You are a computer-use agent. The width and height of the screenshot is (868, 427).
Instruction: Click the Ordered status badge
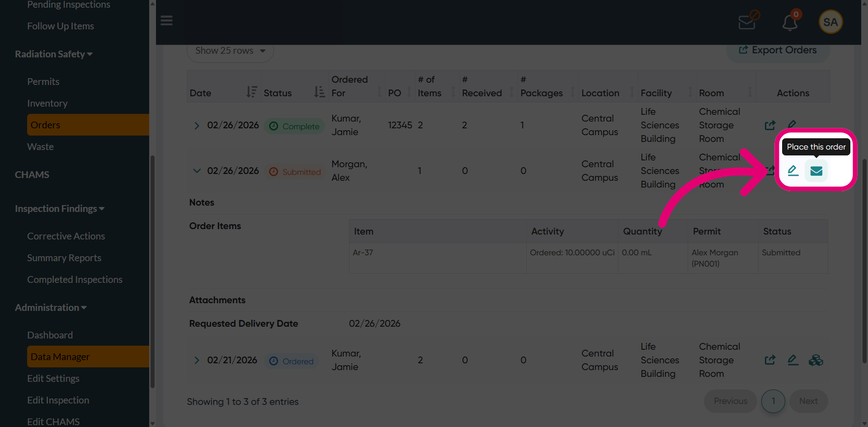click(291, 361)
